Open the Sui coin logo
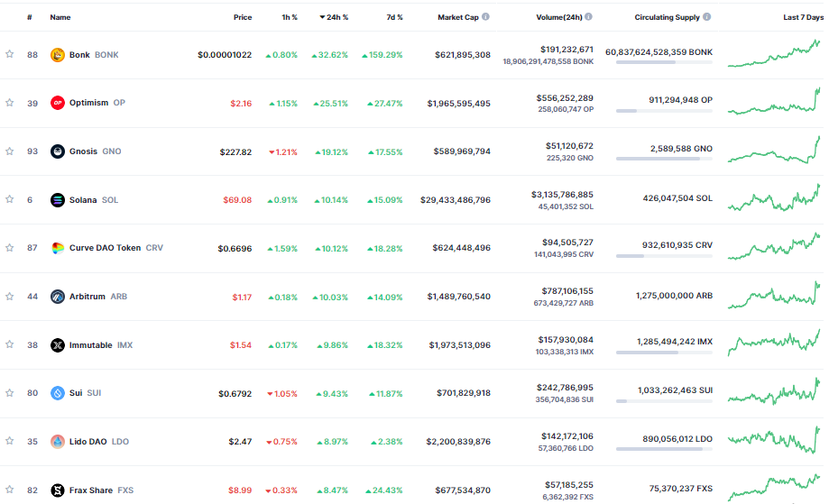Screen dimensions: 829x504 (x=57, y=393)
